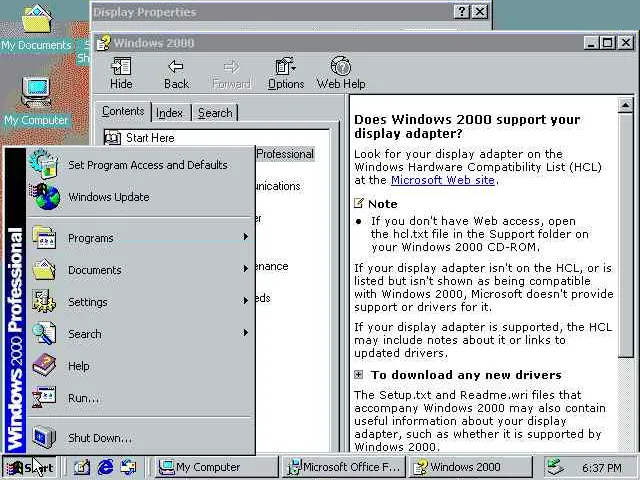Switch to My Computer taskbar button
640x480 pixels.
pos(216,467)
